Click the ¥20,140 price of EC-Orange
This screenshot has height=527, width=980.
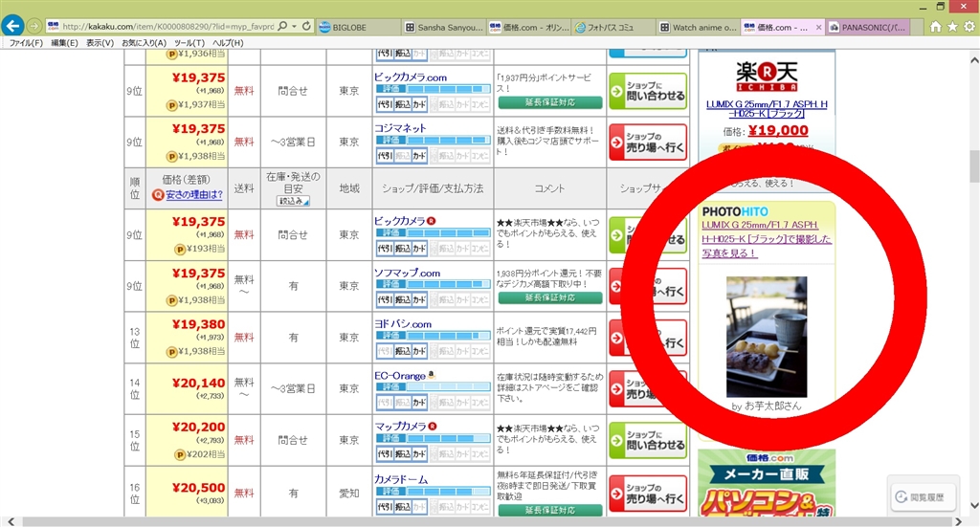[199, 383]
